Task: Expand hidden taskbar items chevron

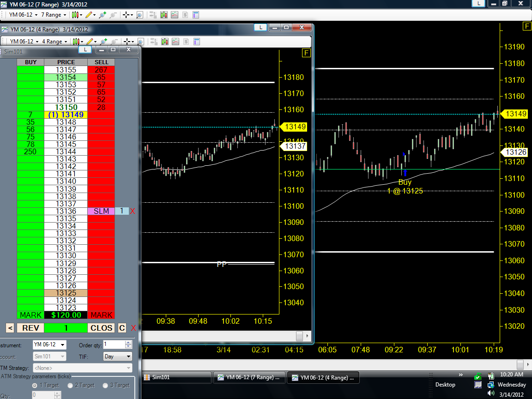Action: 461,375
